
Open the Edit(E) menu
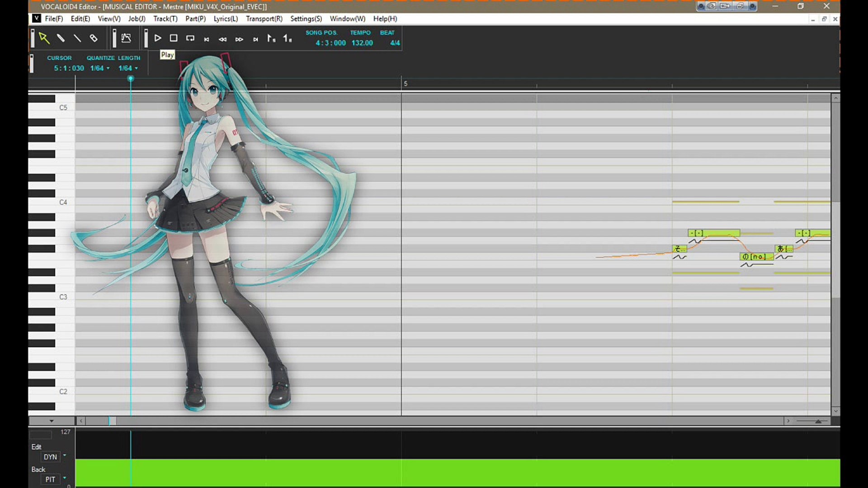(x=80, y=19)
